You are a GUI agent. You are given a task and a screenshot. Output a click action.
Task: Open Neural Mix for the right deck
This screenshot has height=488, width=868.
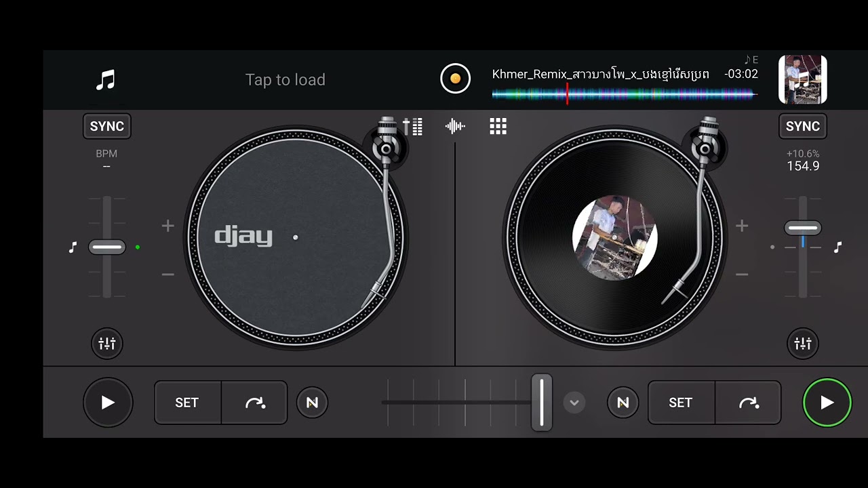pyautogui.click(x=623, y=403)
